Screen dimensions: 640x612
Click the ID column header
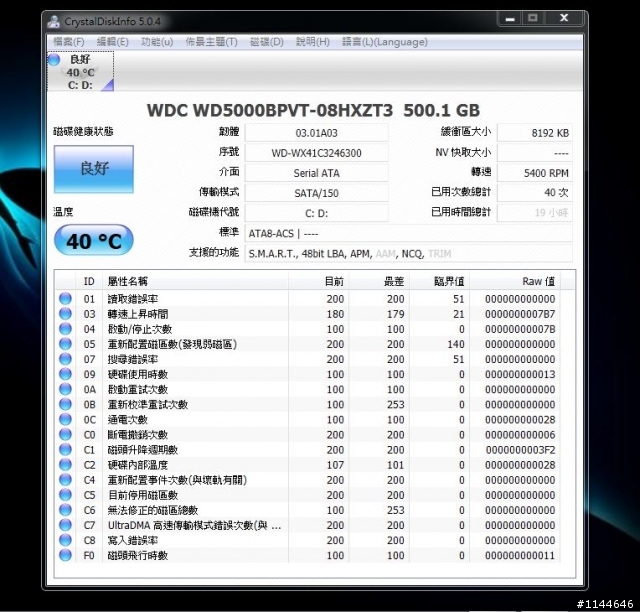coord(89,281)
